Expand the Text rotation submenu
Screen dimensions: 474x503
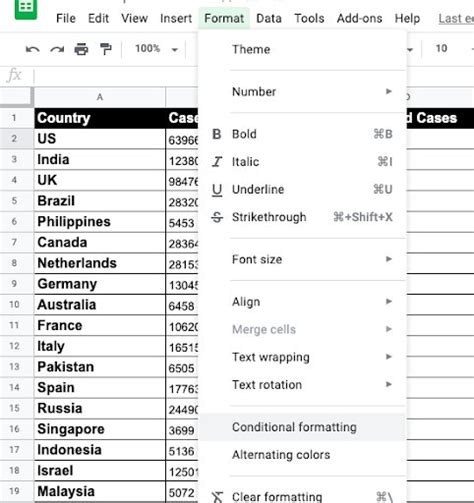(x=302, y=385)
